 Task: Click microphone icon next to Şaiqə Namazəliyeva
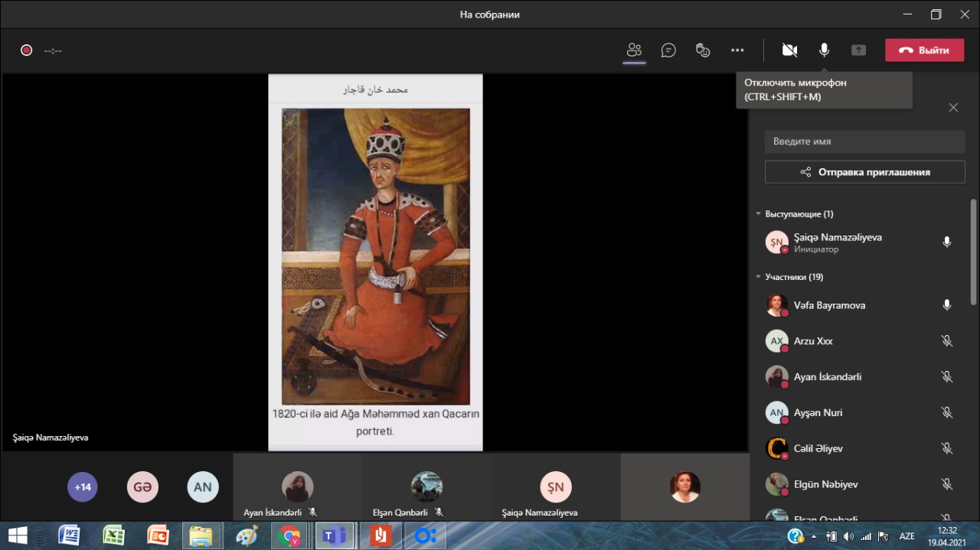[x=946, y=242]
